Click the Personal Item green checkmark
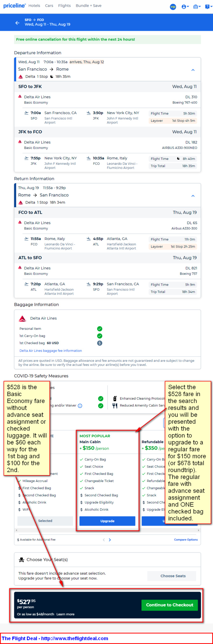 [x=100, y=329]
